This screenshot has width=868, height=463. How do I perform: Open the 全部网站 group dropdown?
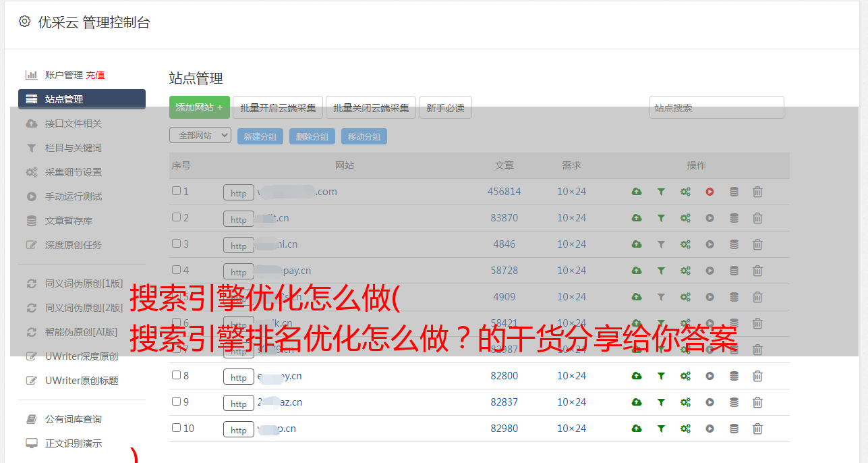[200, 136]
